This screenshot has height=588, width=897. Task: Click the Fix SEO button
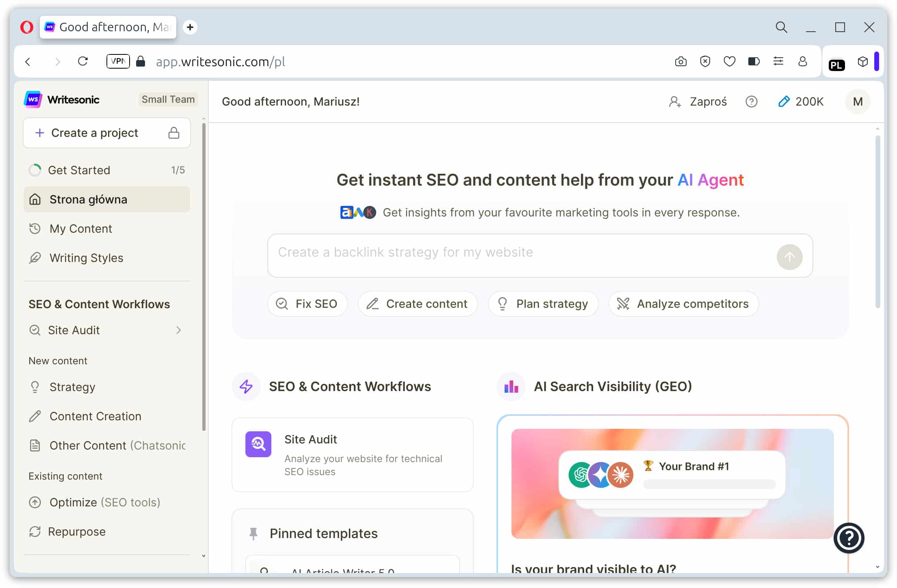[307, 304]
